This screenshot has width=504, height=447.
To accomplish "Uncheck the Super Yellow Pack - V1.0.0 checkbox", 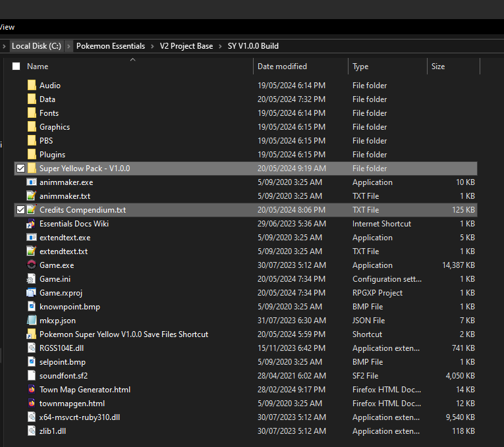I will coord(20,169).
